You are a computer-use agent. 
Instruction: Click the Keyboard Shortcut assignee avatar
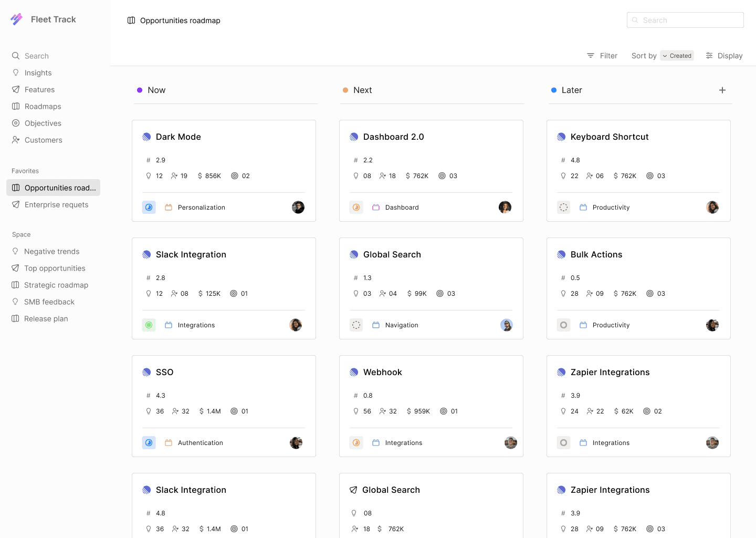point(712,208)
